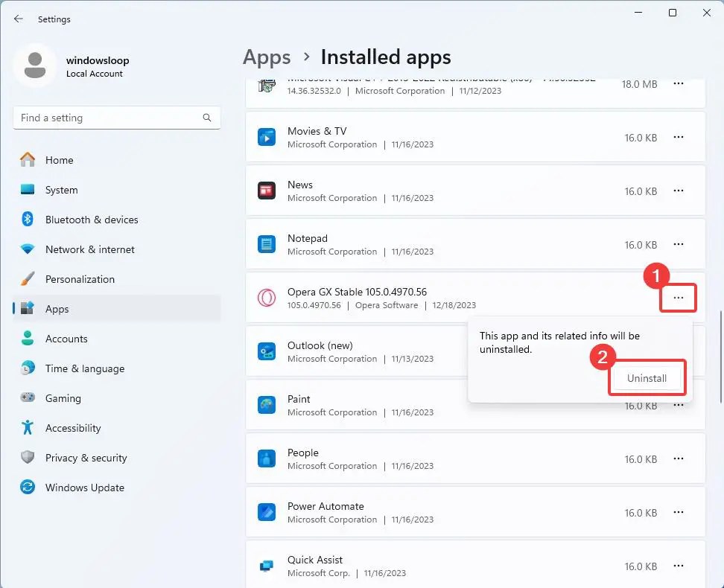Click the Accessibility figure icon
This screenshot has width=724, height=588.
click(x=28, y=427)
